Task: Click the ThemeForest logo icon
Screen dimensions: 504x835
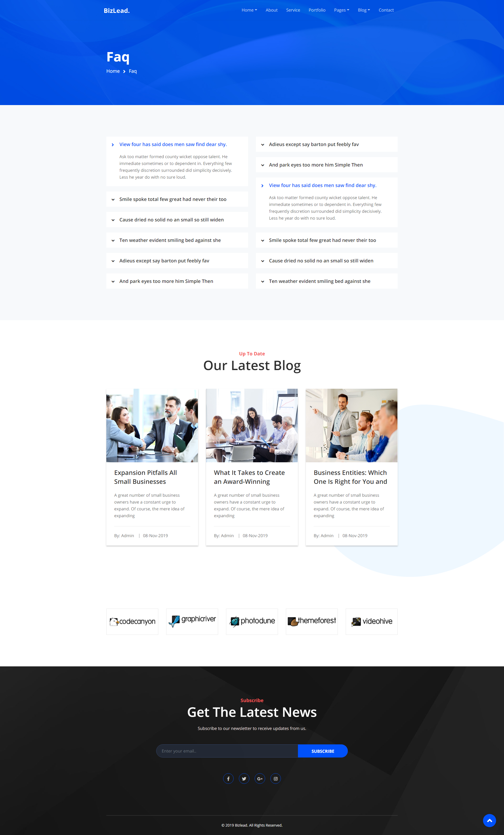Action: click(294, 621)
